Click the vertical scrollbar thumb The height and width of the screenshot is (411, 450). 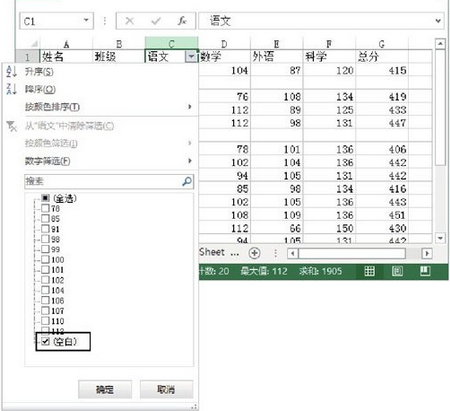pyautogui.click(x=440, y=107)
